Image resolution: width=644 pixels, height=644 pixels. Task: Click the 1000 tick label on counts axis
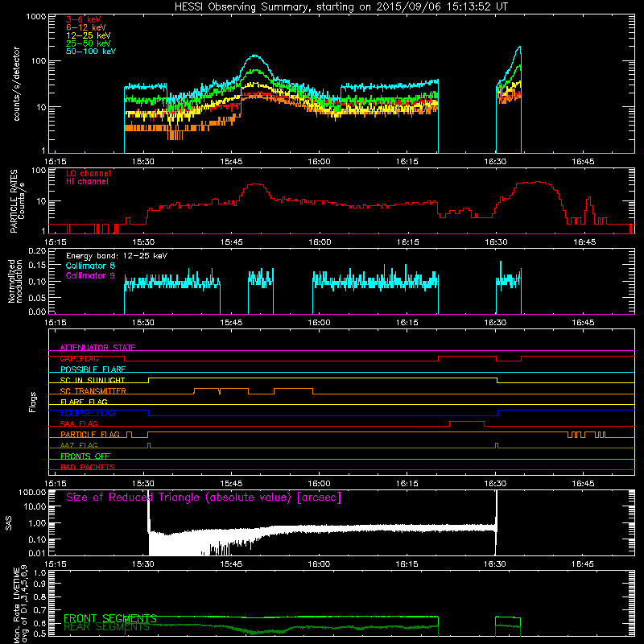[x=36, y=17]
